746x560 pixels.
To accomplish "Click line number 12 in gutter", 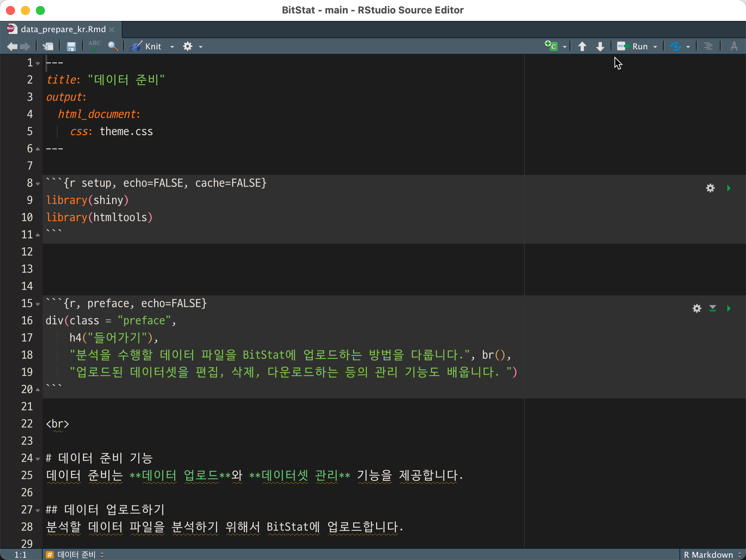I will tap(27, 252).
